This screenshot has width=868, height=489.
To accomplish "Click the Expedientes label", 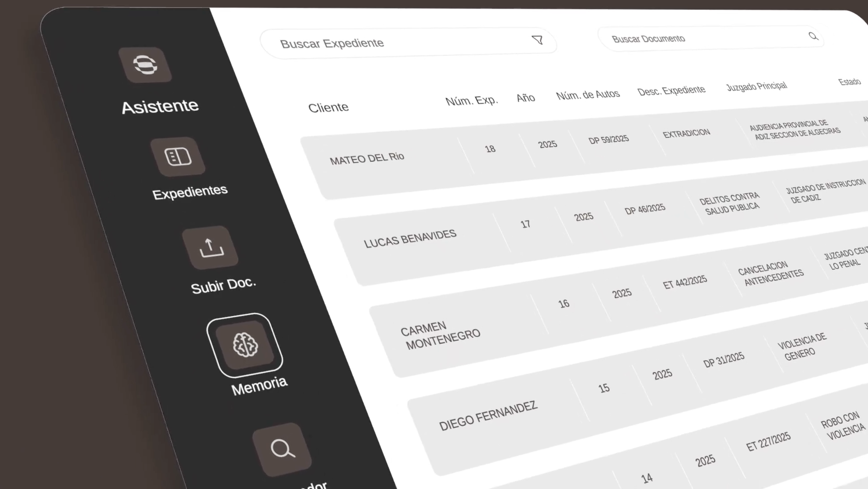I will (x=190, y=192).
